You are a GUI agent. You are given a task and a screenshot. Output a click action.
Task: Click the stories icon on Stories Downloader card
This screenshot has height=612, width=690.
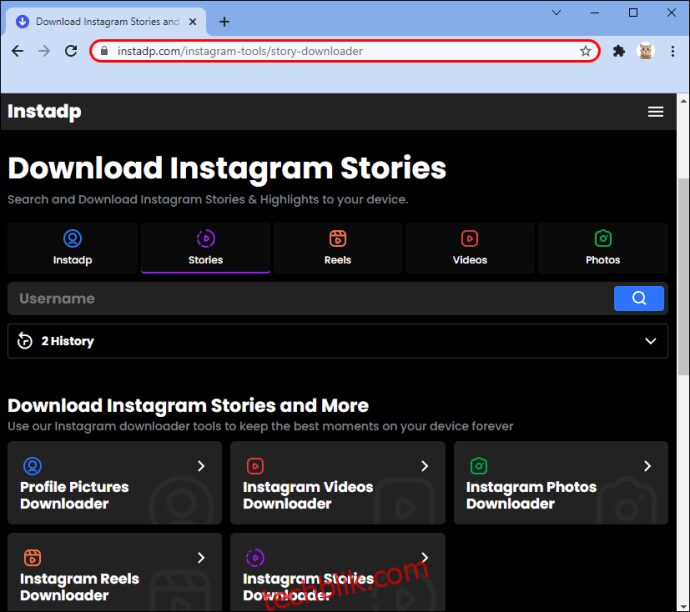(x=255, y=557)
